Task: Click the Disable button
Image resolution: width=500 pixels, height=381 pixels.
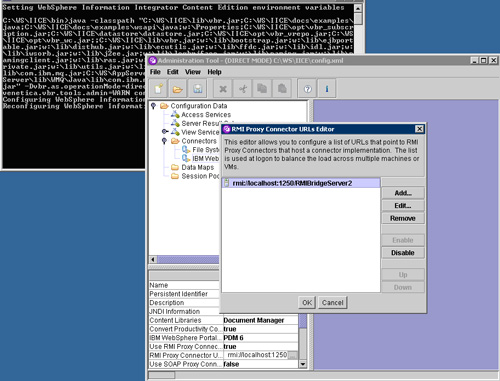Action: click(x=403, y=253)
